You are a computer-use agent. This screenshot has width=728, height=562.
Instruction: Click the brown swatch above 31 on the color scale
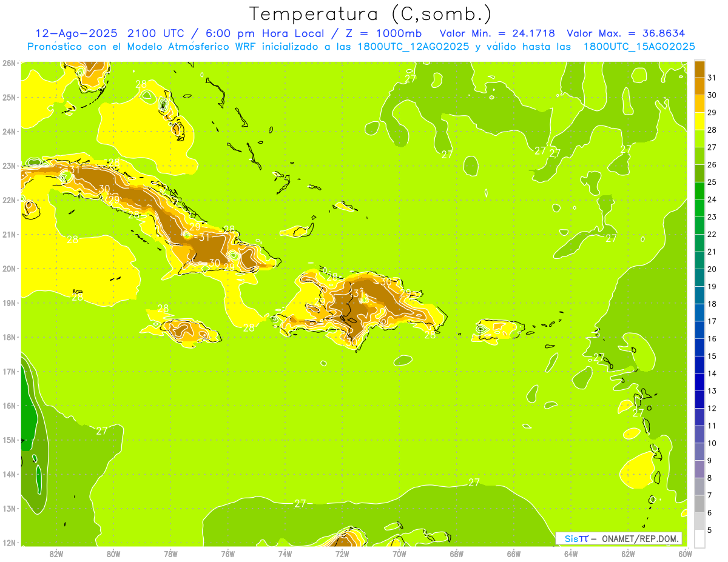(699, 69)
